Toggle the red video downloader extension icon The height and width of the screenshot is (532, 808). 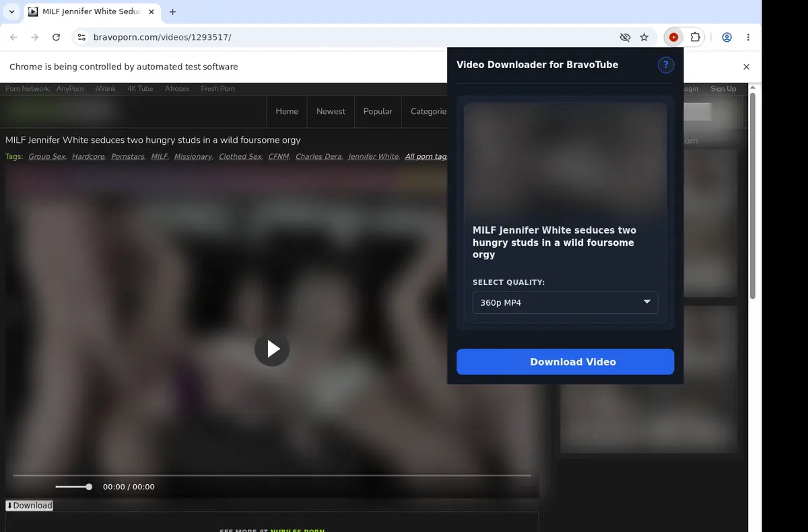(x=673, y=37)
